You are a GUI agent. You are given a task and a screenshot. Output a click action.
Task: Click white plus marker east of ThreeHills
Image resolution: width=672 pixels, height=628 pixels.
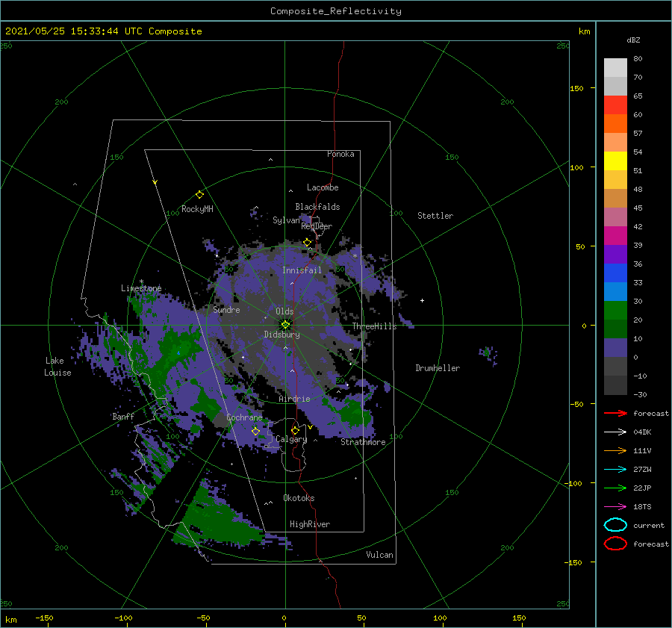click(x=422, y=300)
